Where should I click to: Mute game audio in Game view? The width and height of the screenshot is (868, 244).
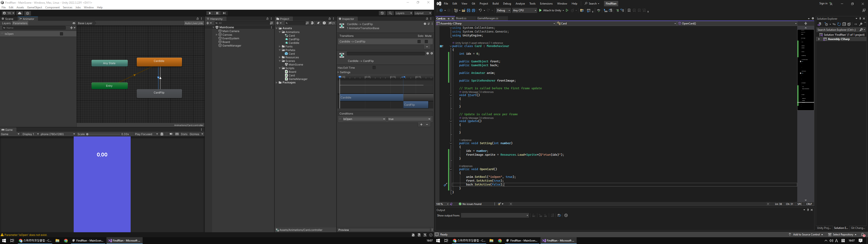(x=171, y=134)
